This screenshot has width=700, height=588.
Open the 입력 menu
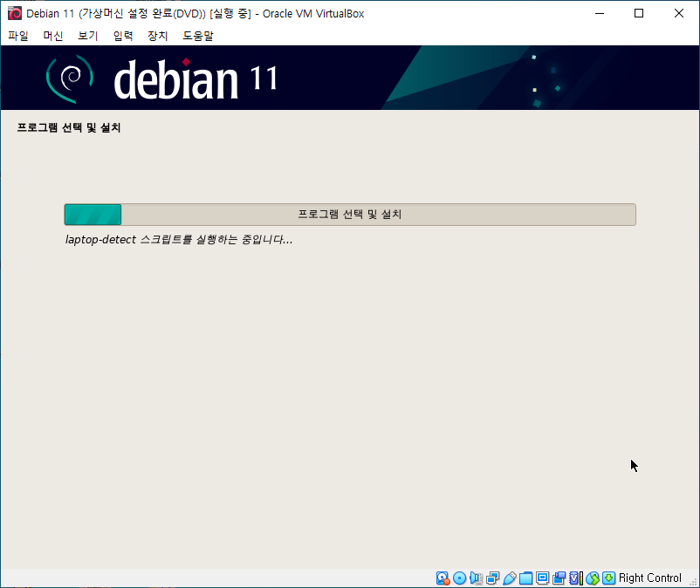click(123, 36)
